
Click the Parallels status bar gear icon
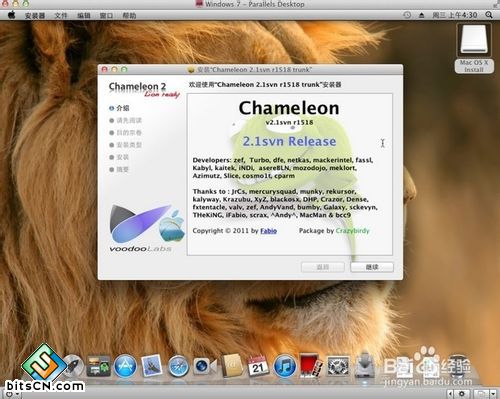(462, 394)
